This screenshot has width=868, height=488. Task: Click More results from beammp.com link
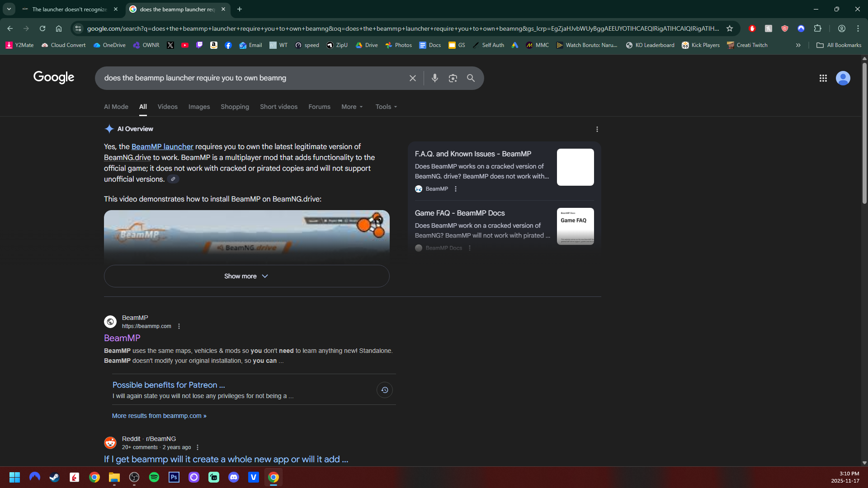[159, 416]
